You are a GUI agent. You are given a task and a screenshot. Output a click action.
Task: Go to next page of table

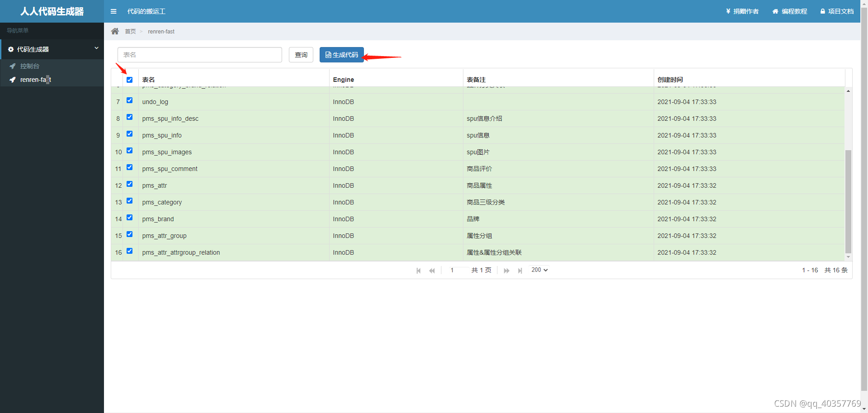pos(506,271)
